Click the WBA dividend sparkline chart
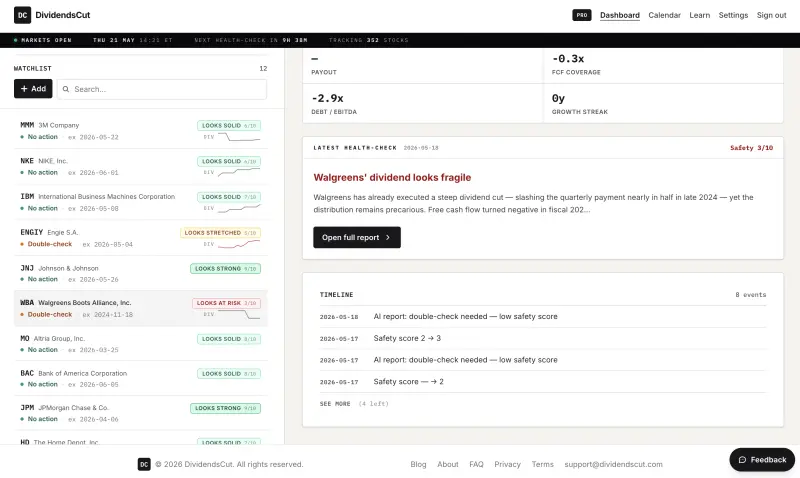Screen dimensions: 800x478 click(x=239, y=314)
